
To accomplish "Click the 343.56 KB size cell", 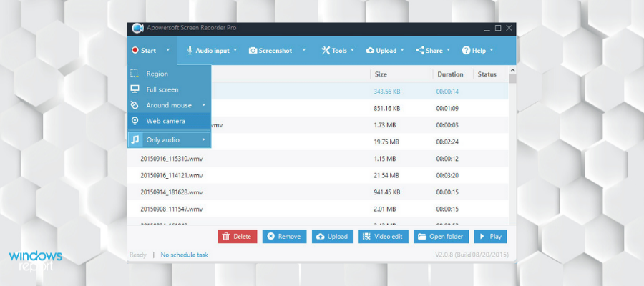I will coord(387,92).
